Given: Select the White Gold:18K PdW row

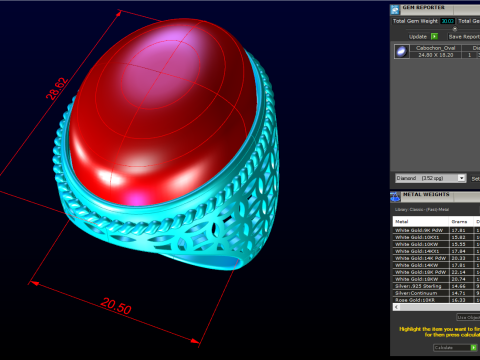Looking at the screenshot, I should pos(436,272).
